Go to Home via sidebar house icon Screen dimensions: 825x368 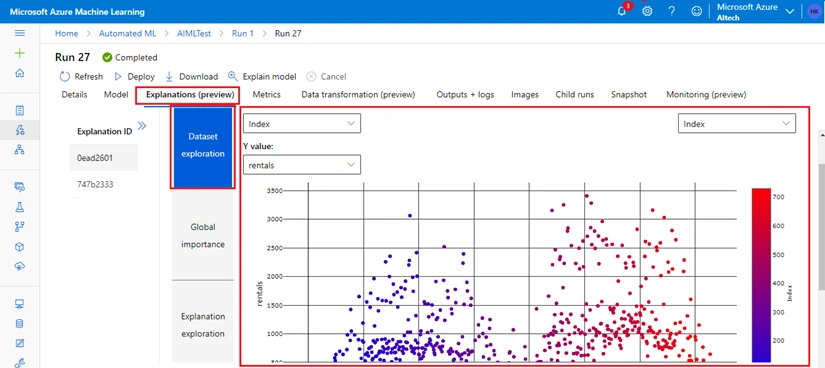click(20, 73)
